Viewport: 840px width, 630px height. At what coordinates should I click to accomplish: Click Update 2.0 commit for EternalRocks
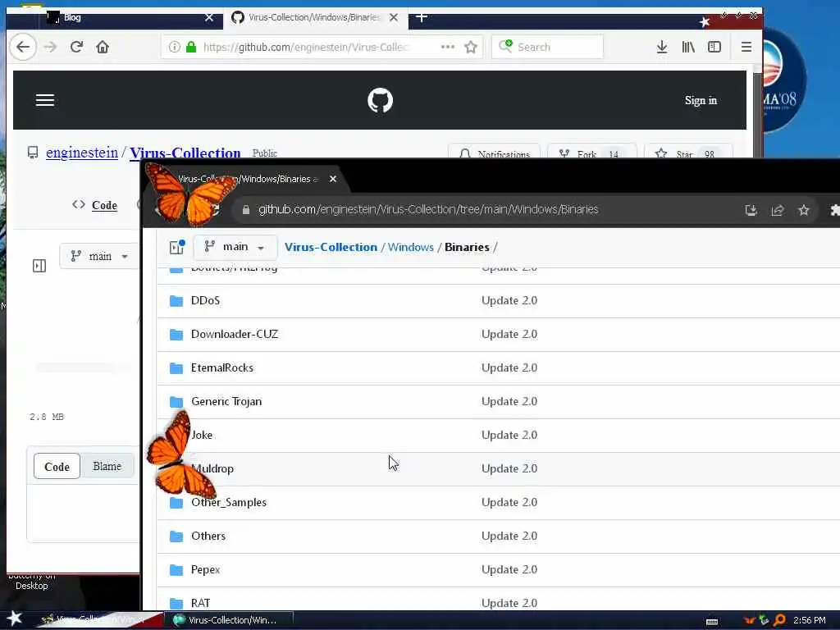pos(509,368)
